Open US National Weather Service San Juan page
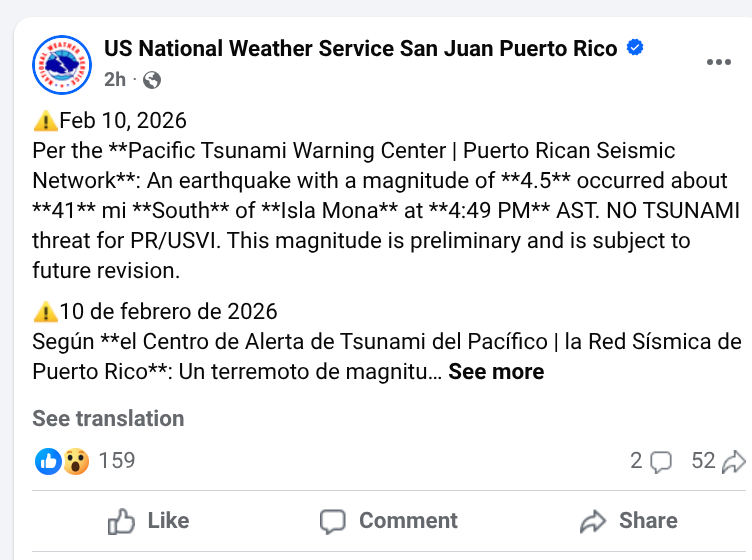752x560 pixels. coord(361,48)
